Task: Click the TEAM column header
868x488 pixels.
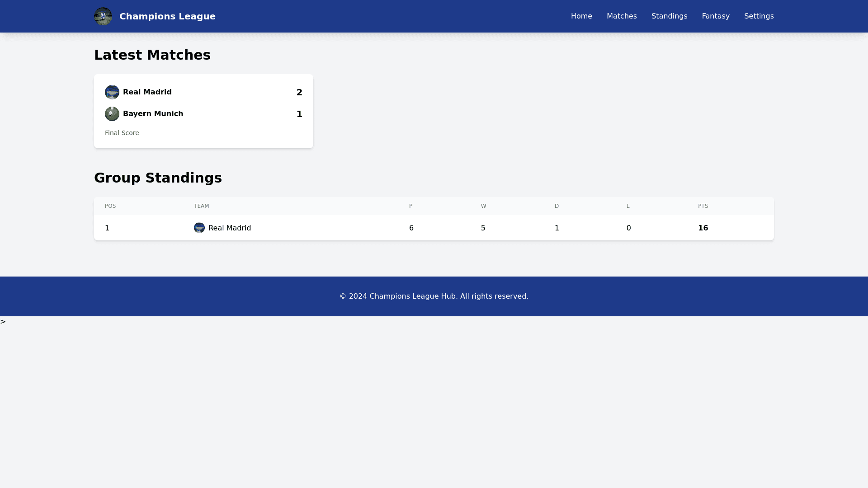Action: 202,206
